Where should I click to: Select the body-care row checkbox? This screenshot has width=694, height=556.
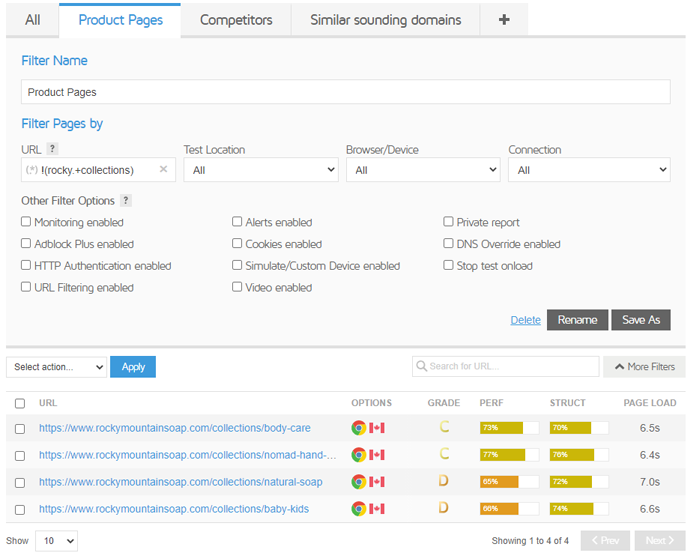[x=20, y=429]
